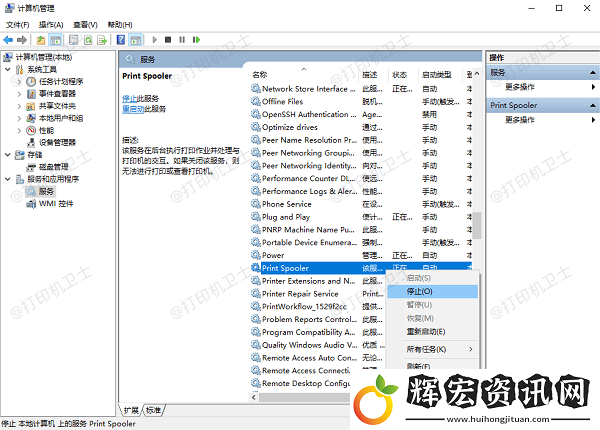This screenshot has width=600, height=430.
Task: Click the Back arrow toolbar icon
Action: point(8,40)
